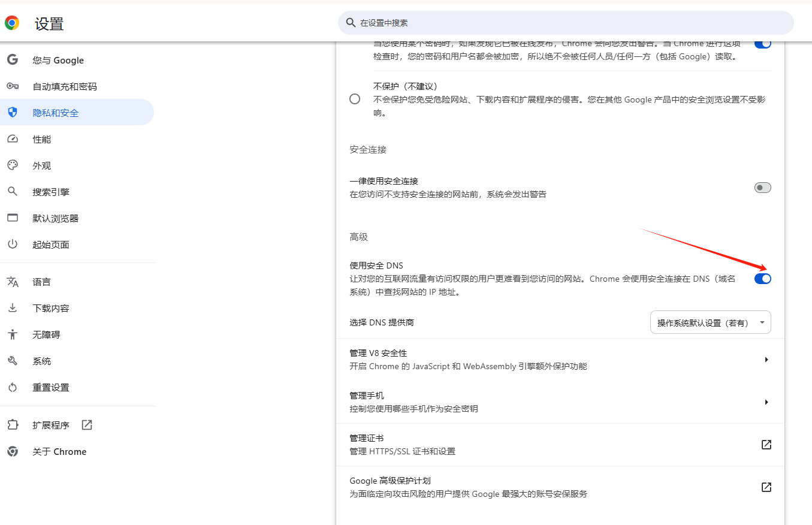
Task: Click the speedometer icon for 性能
Action: click(13, 139)
